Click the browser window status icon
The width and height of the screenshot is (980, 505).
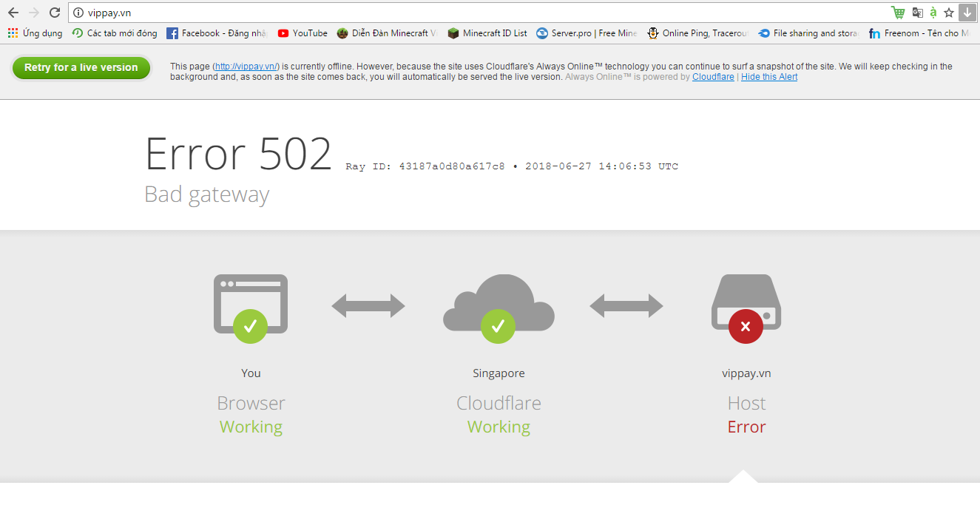251,308
